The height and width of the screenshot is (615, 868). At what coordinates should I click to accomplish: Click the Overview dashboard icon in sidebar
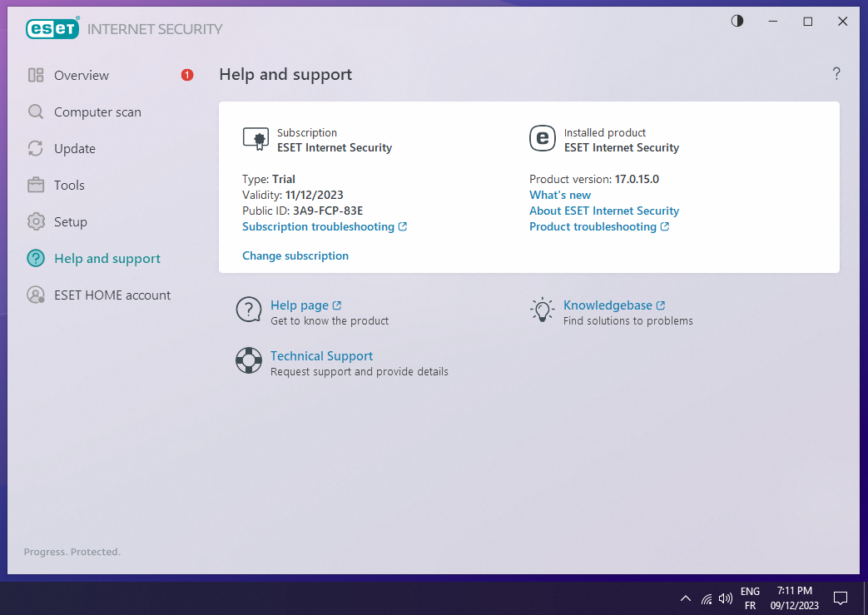click(36, 75)
